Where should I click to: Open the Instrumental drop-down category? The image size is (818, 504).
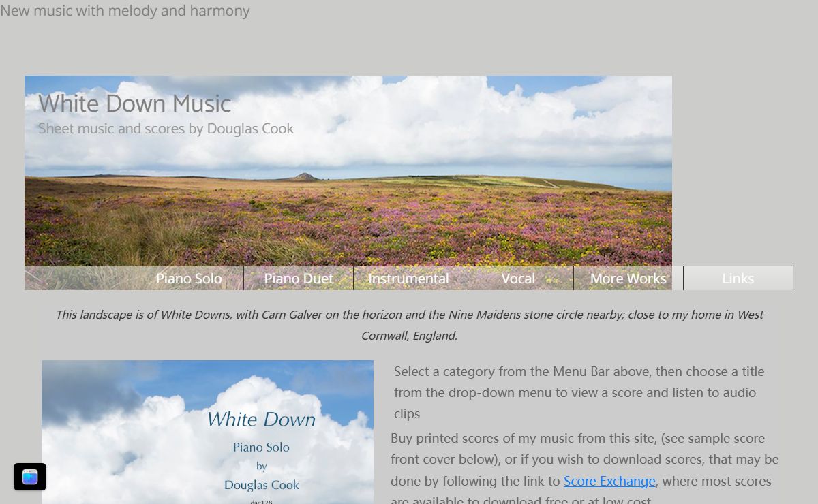(408, 279)
